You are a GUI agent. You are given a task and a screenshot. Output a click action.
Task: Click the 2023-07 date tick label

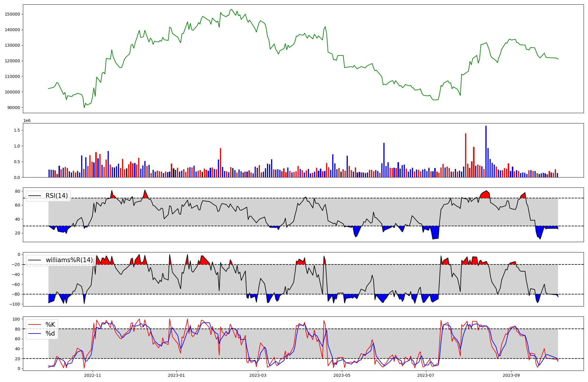(x=426, y=375)
